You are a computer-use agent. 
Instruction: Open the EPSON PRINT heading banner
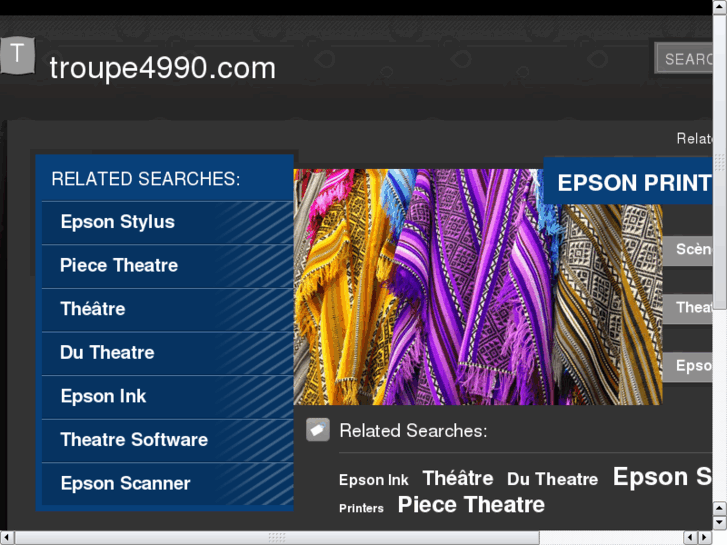coord(628,181)
